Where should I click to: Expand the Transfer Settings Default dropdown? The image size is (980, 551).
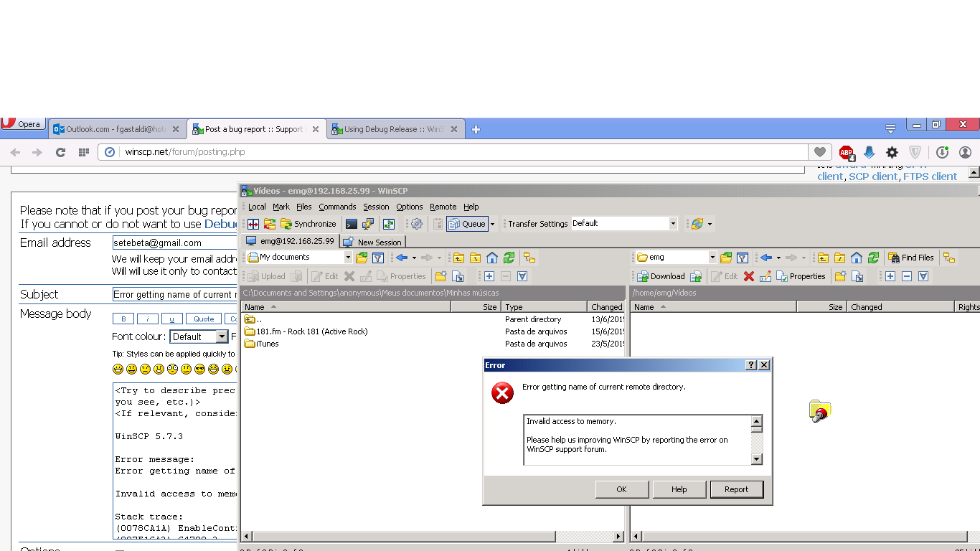coord(672,224)
